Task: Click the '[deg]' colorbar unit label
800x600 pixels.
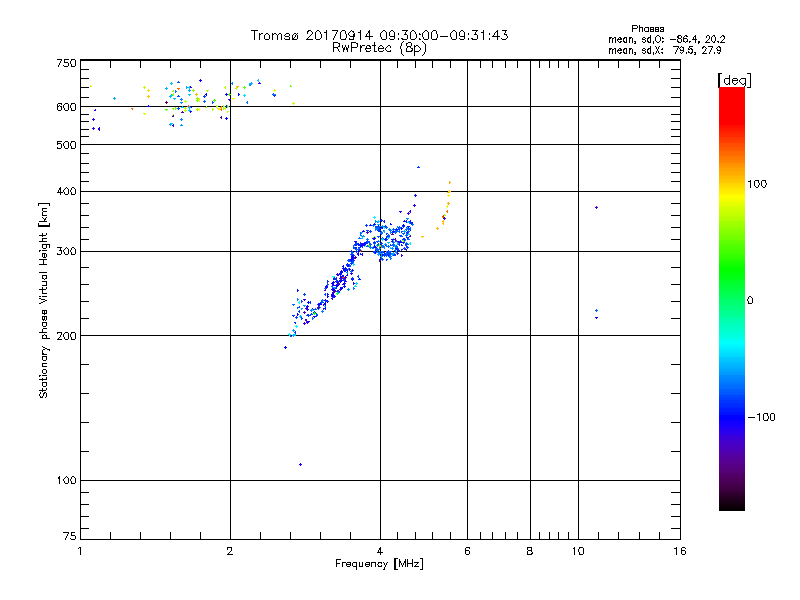Action: coord(734,80)
